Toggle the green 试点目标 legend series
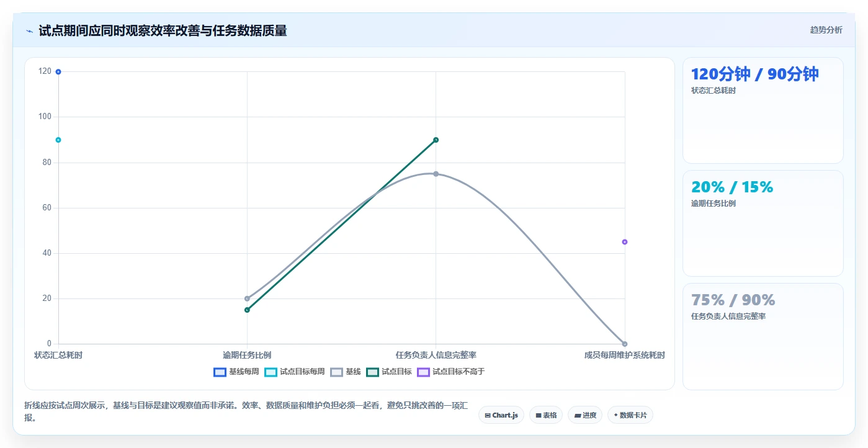This screenshot has height=448, width=868. pos(388,372)
